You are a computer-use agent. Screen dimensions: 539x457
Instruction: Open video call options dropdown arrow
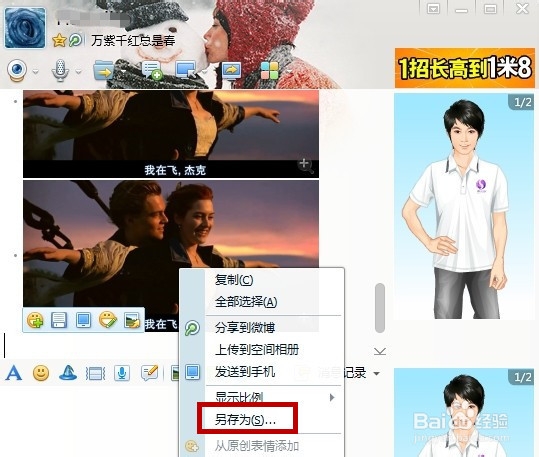pyautogui.click(x=35, y=72)
